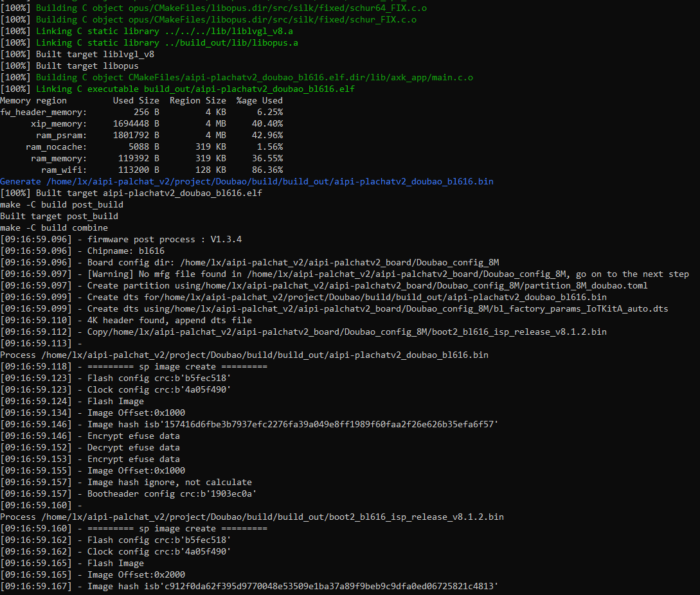700x595 pixels.
Task: Click Bootheader config crc 1903ec0a line
Action: click(x=129, y=495)
